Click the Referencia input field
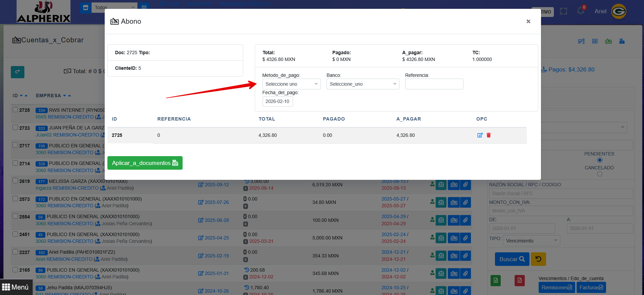644x295 pixels. coord(434,84)
